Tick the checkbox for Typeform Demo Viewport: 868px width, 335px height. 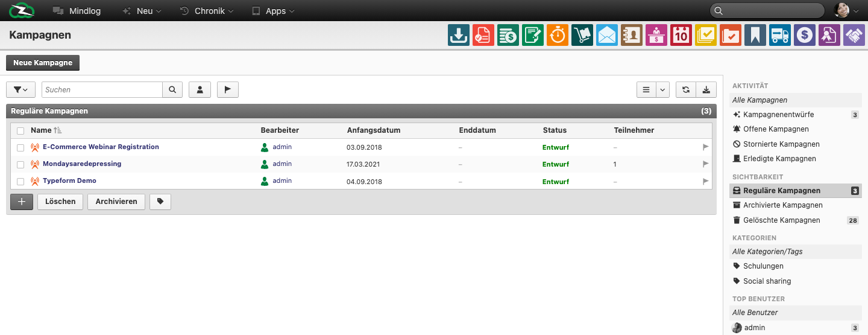(x=20, y=181)
